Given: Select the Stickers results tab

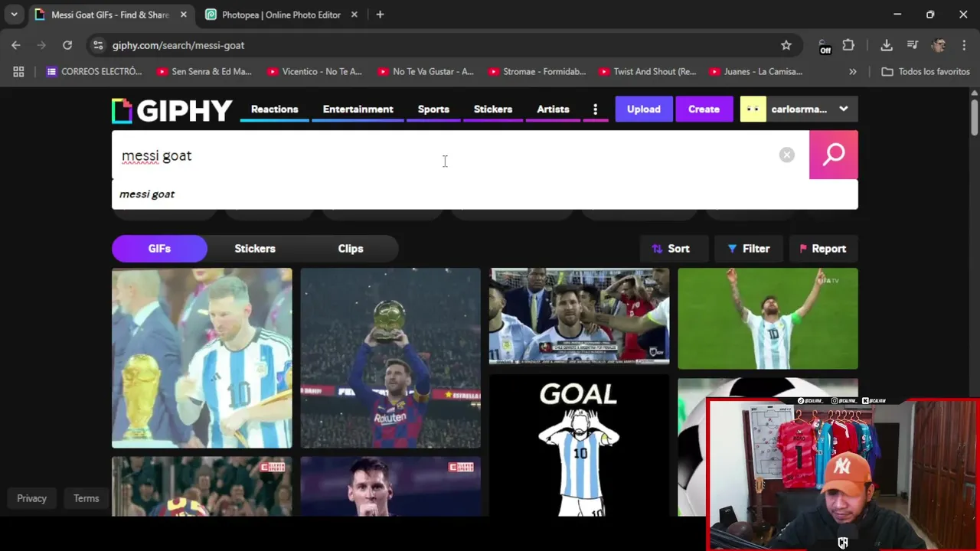Looking at the screenshot, I should point(255,249).
